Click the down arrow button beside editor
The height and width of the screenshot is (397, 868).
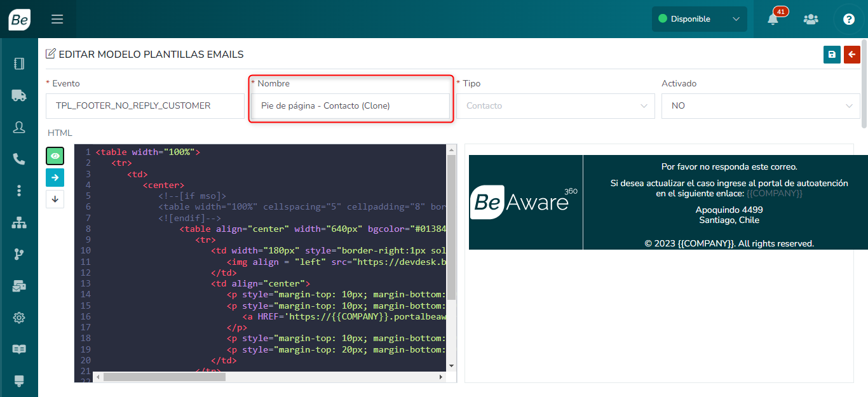coord(55,199)
